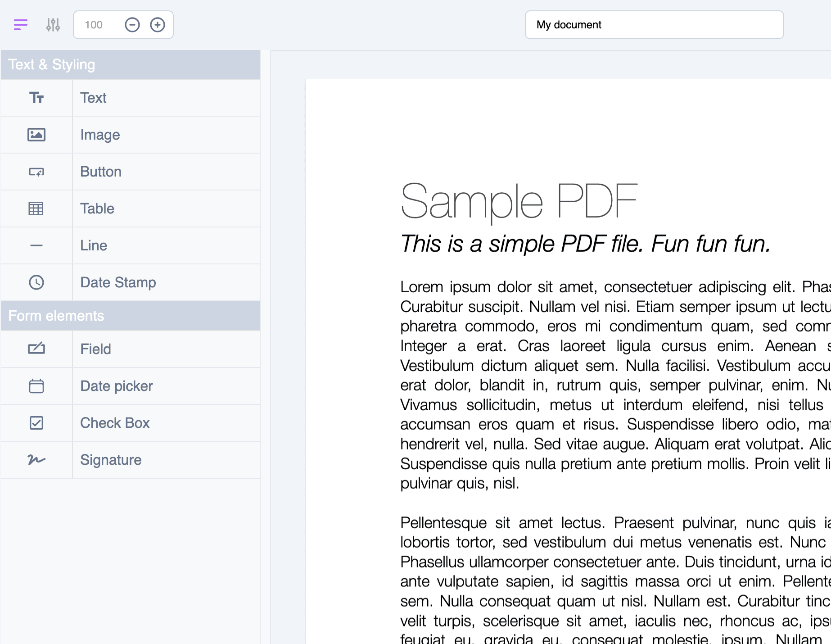Select the Image tool icon
Image resolution: width=831 pixels, height=644 pixels.
tap(36, 135)
